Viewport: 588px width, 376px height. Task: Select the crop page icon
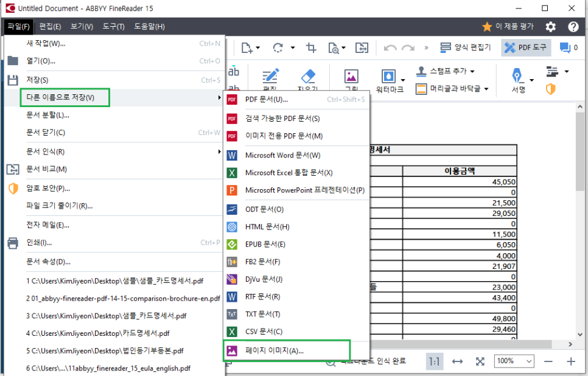point(311,47)
